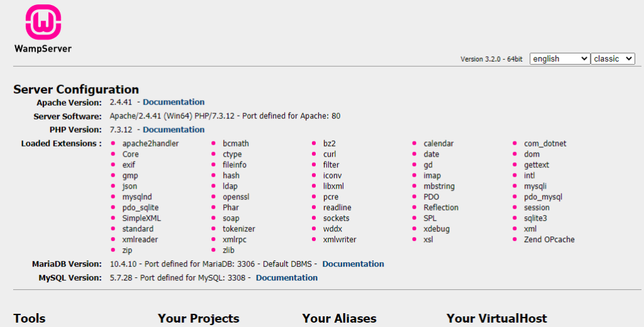The height and width of the screenshot is (327, 644).
Task: Click the iconv extension entry
Action: tap(332, 175)
